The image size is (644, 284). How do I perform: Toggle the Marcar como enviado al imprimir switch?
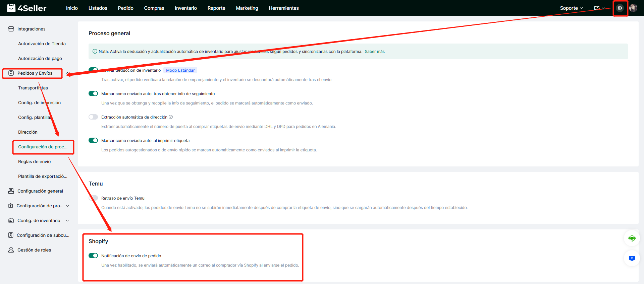tap(93, 140)
